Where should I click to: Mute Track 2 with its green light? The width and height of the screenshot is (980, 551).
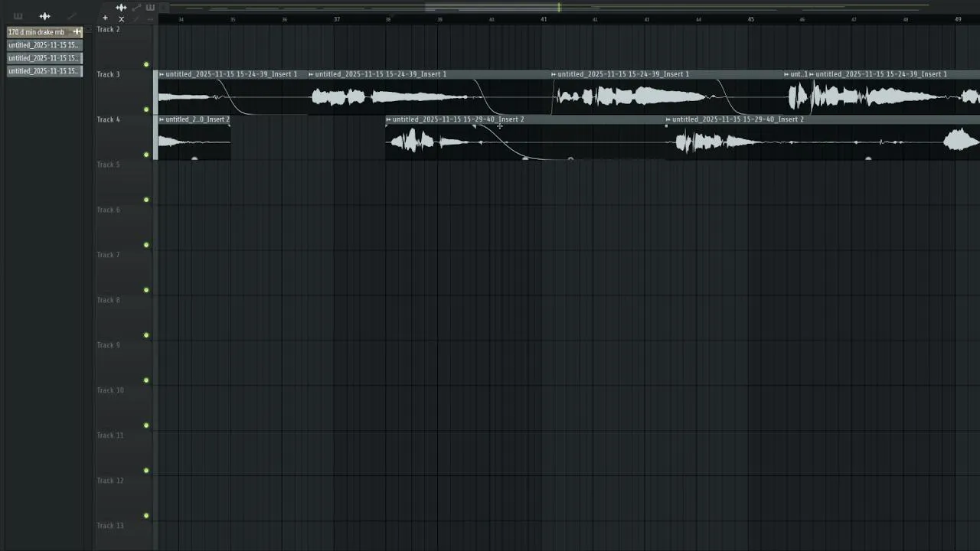coord(146,64)
